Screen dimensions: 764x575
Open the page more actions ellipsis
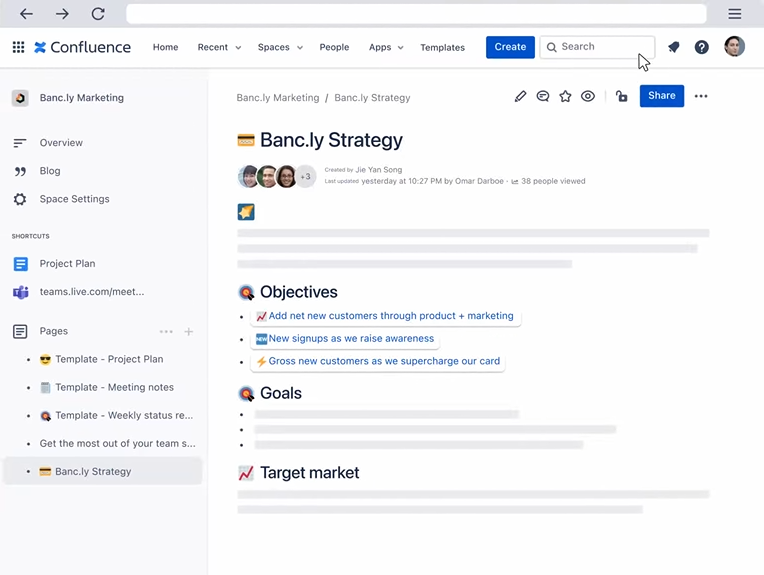click(701, 96)
